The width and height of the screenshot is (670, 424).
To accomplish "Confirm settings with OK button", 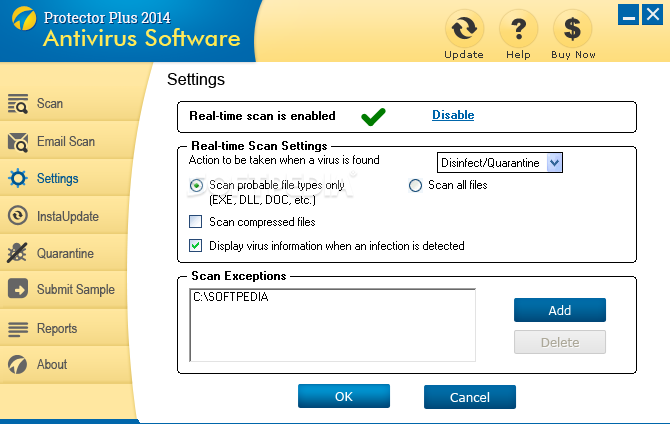I will tap(344, 396).
